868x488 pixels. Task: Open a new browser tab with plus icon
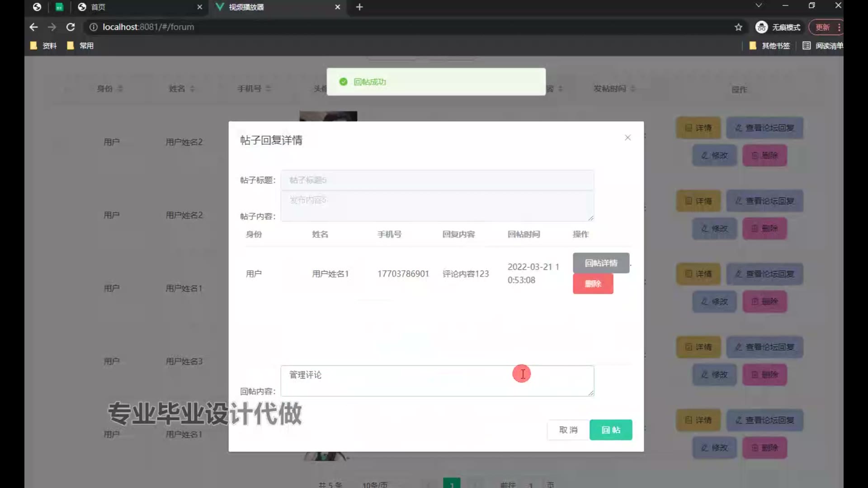pos(359,7)
